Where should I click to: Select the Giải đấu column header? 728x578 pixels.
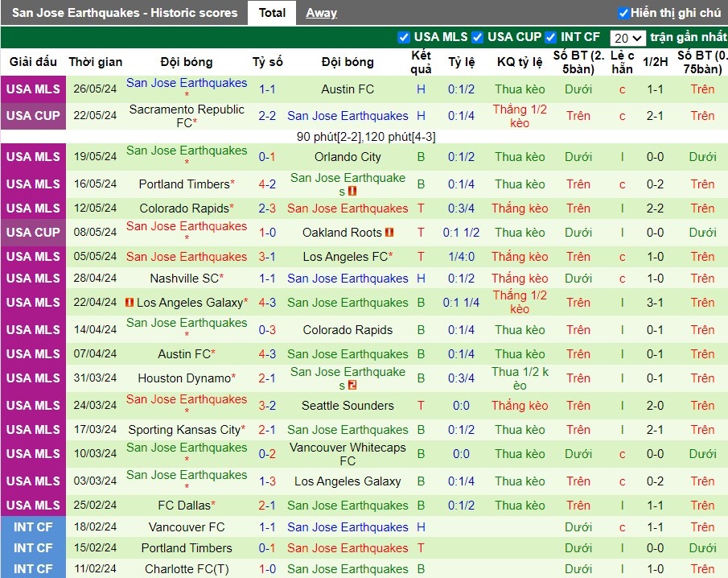pyautogui.click(x=33, y=62)
